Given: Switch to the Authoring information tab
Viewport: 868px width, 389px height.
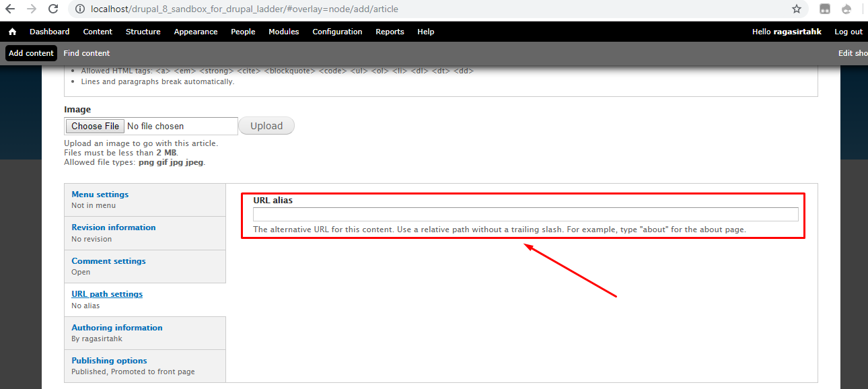Looking at the screenshot, I should (x=116, y=327).
